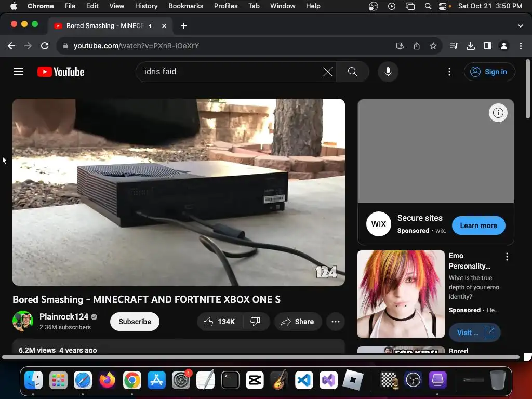Open Terminal from the Dock

tap(230, 380)
